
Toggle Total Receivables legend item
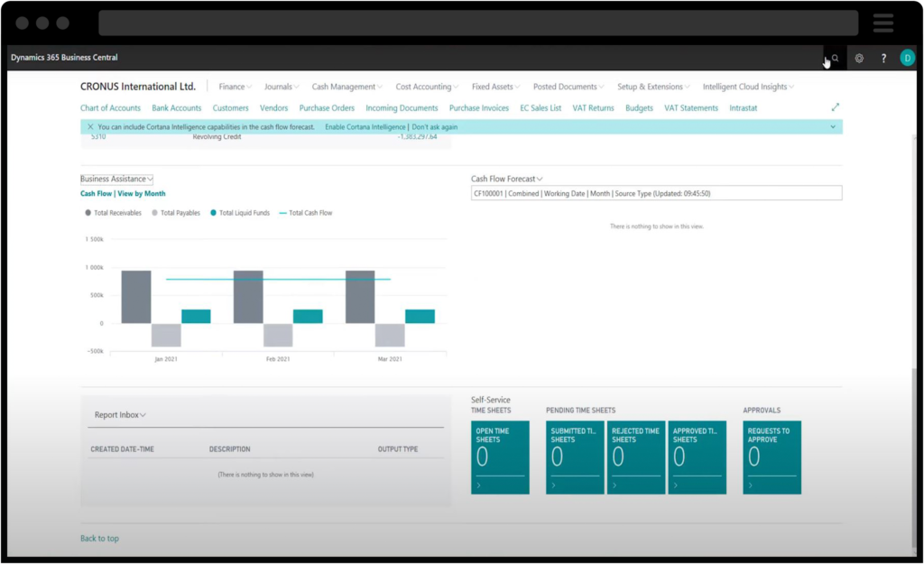[113, 213]
